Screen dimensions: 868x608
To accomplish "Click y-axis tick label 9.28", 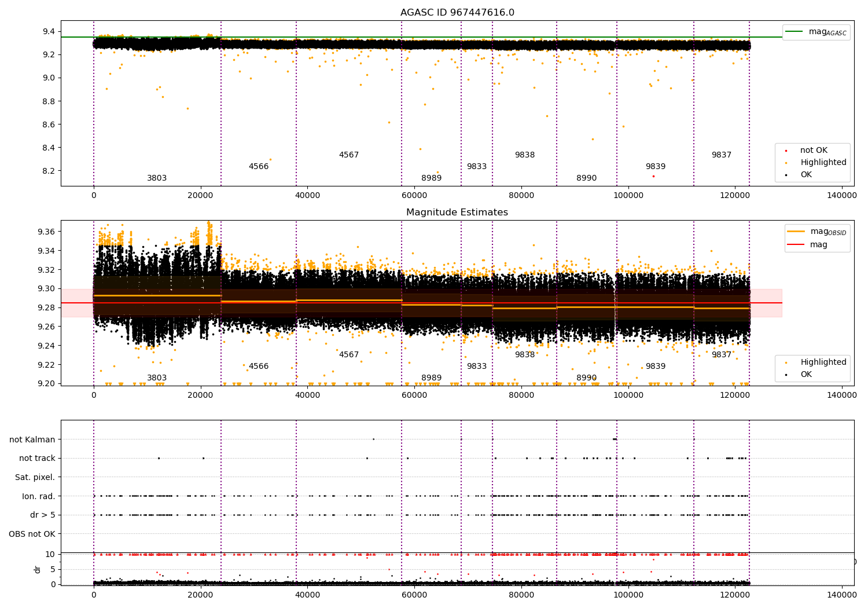I will 47,307.
